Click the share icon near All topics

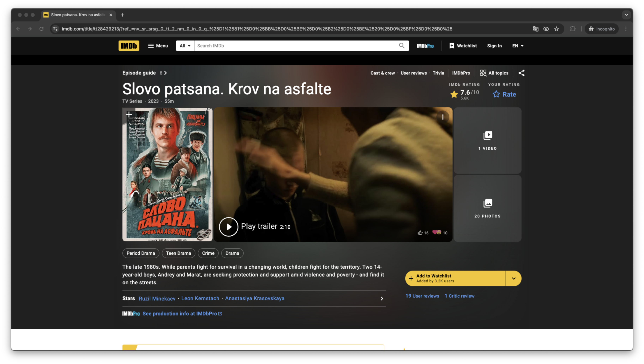coord(521,73)
